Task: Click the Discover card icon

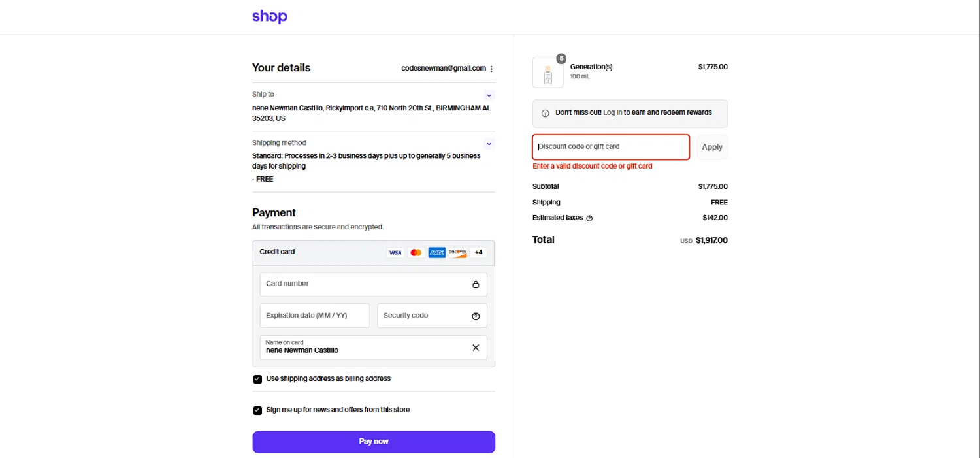Action: [457, 252]
